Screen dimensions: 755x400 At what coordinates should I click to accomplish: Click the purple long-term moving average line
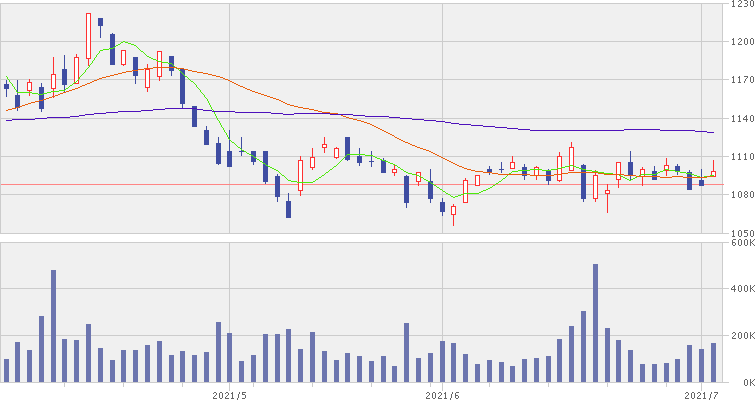(400, 120)
